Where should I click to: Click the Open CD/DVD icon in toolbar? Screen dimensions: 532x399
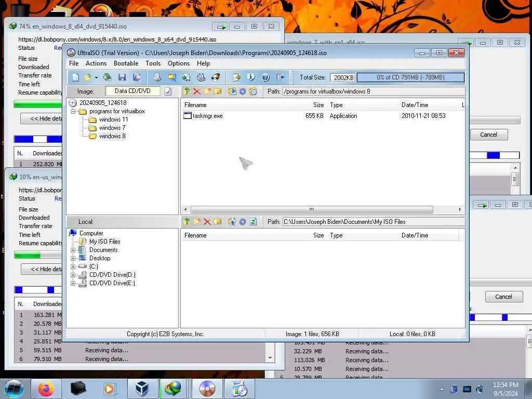click(107, 77)
